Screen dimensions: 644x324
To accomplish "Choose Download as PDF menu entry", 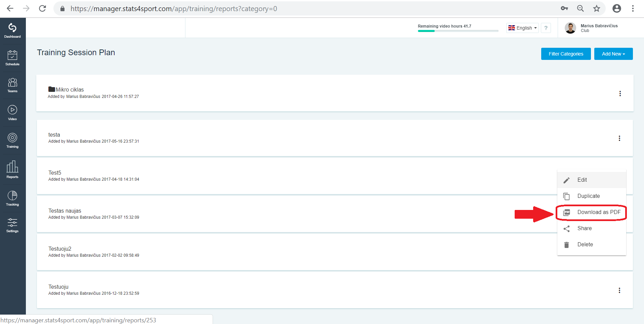I will (x=592, y=212).
